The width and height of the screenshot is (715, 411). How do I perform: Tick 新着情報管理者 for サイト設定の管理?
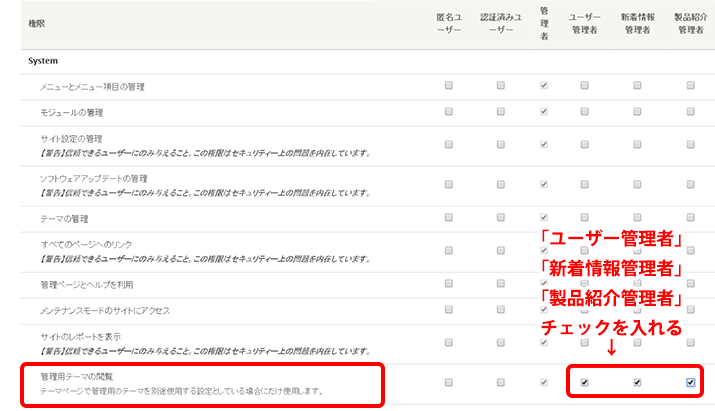637,145
